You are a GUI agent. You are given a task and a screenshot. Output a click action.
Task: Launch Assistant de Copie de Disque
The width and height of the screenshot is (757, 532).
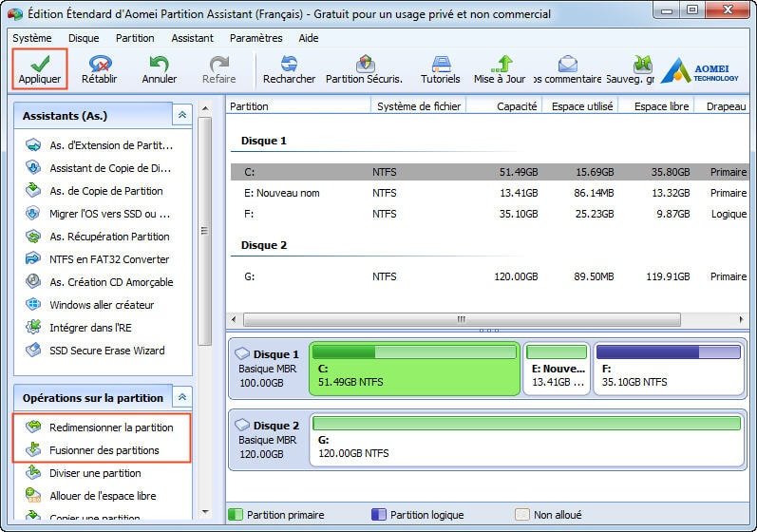99,168
